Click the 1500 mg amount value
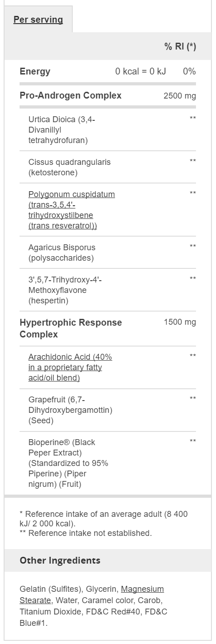 (180, 322)
